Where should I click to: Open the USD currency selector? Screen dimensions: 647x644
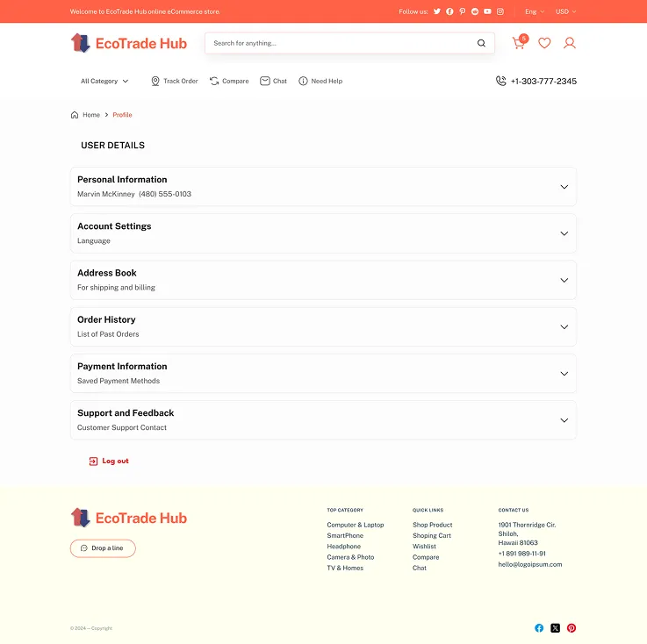(x=565, y=11)
